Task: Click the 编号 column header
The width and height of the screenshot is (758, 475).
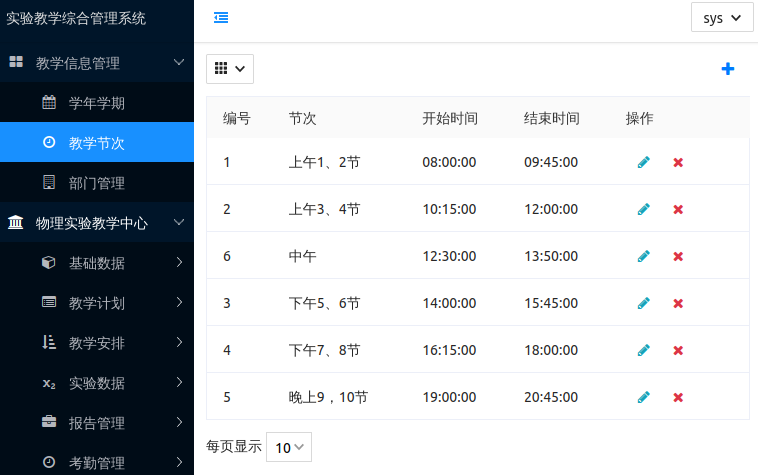Action: (237, 118)
